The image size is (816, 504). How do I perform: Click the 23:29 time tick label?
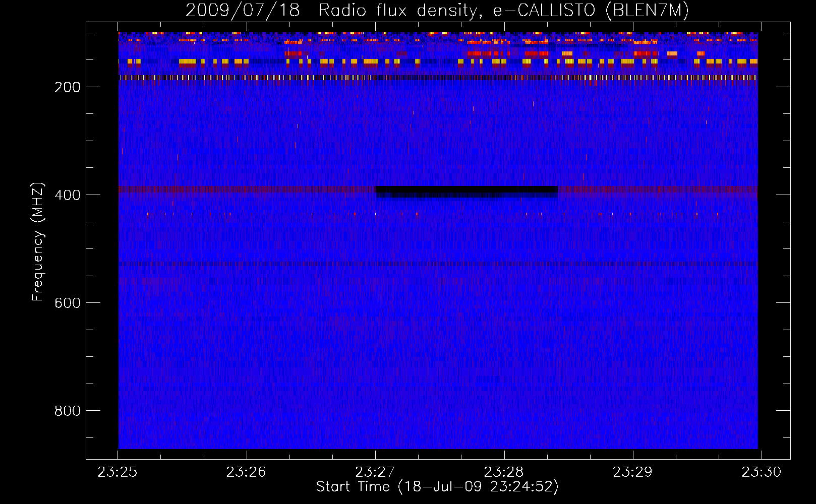point(632,472)
